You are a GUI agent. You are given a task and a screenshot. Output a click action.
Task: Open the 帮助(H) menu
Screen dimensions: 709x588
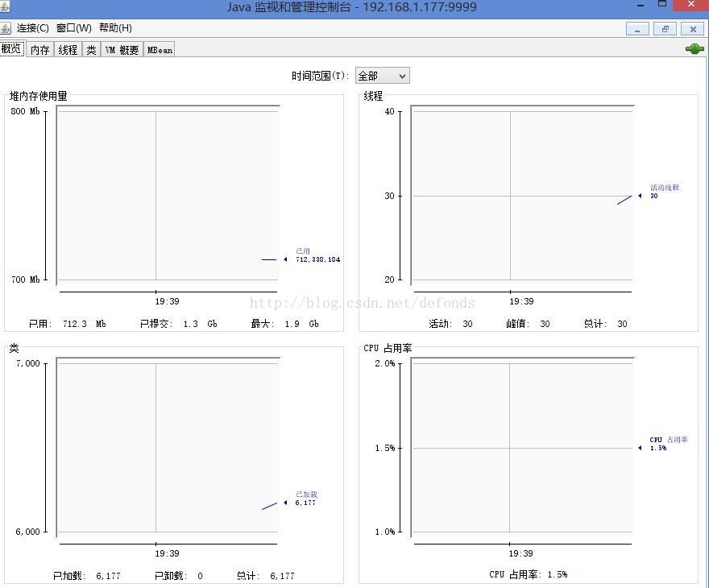pos(115,28)
